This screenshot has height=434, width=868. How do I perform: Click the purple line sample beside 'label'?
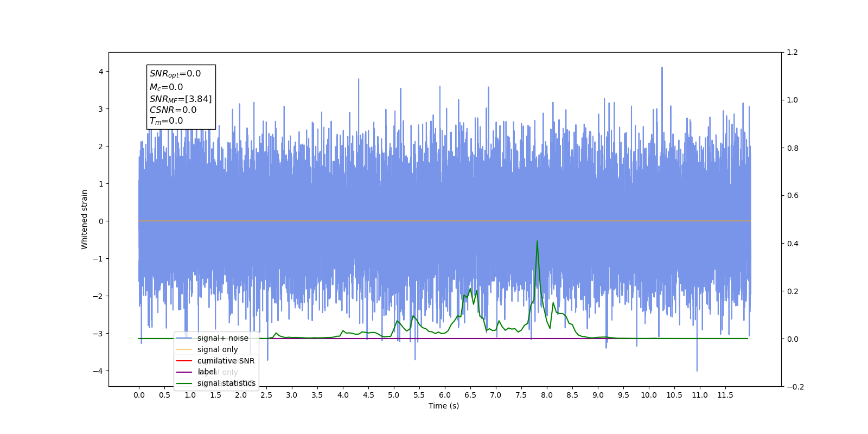coord(184,372)
